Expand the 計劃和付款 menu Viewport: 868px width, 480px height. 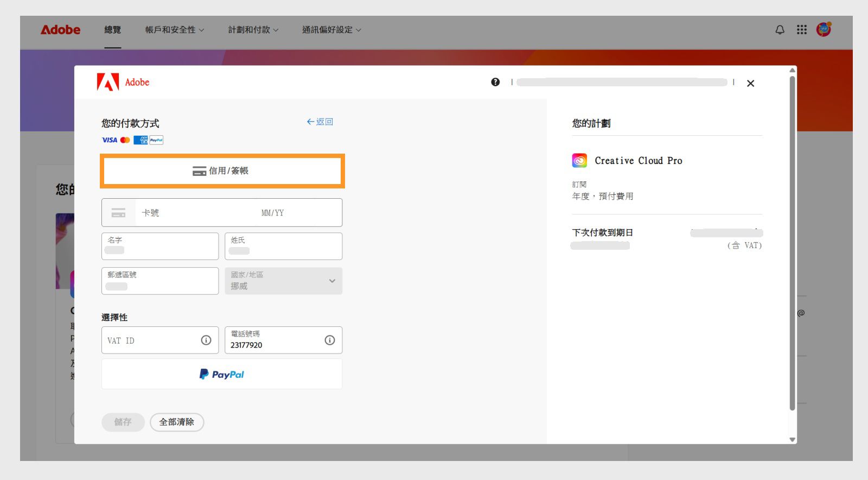click(x=253, y=30)
